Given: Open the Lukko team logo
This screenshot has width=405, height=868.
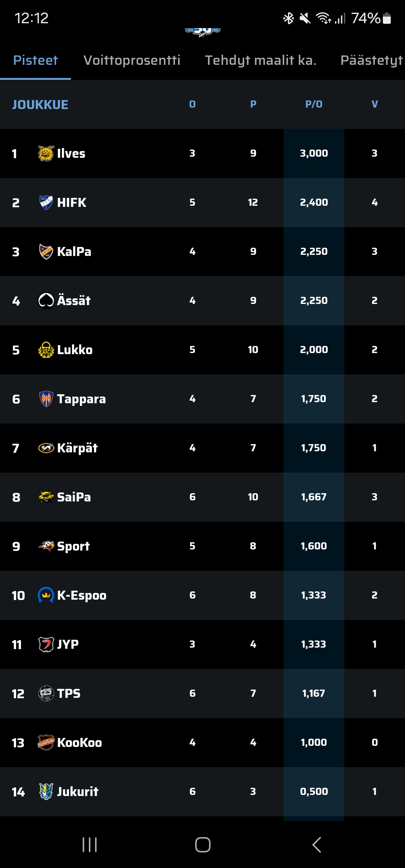Looking at the screenshot, I should [46, 350].
